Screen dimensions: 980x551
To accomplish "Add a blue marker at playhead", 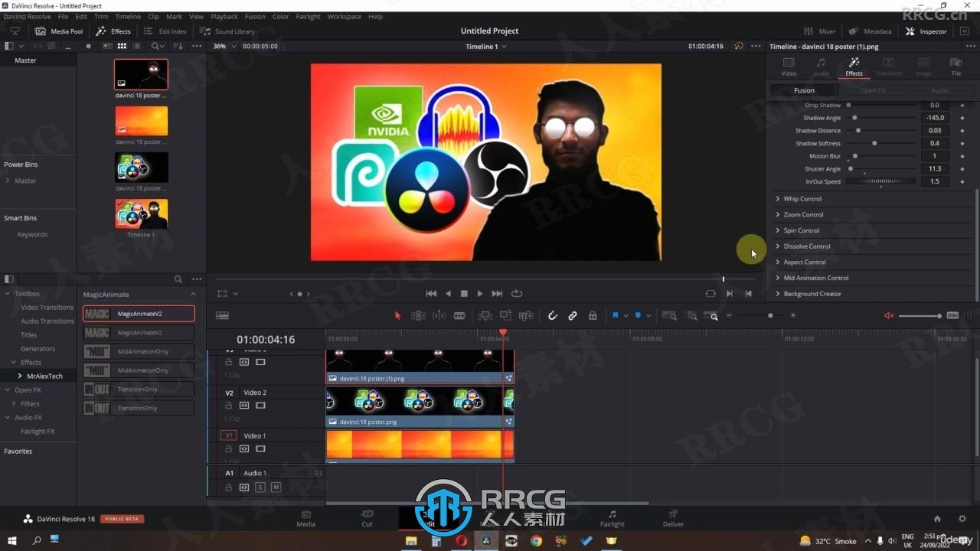I will click(x=638, y=315).
